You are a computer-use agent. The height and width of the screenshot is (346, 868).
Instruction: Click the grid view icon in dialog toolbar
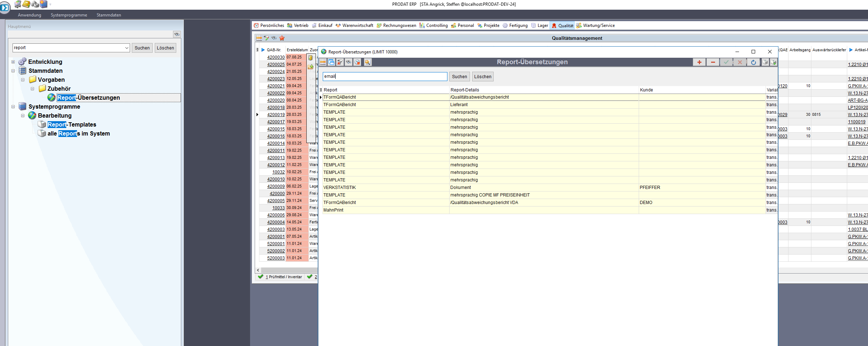pyautogui.click(x=323, y=62)
